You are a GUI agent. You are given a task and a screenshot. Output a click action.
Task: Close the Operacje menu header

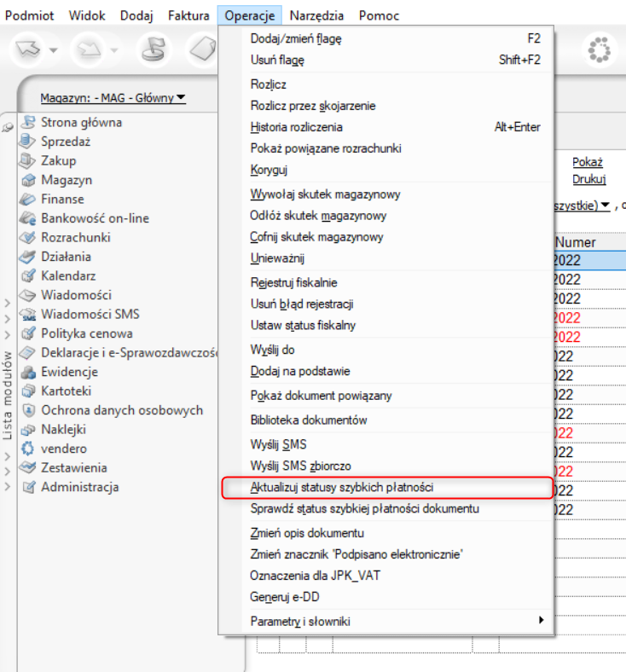pos(249,15)
